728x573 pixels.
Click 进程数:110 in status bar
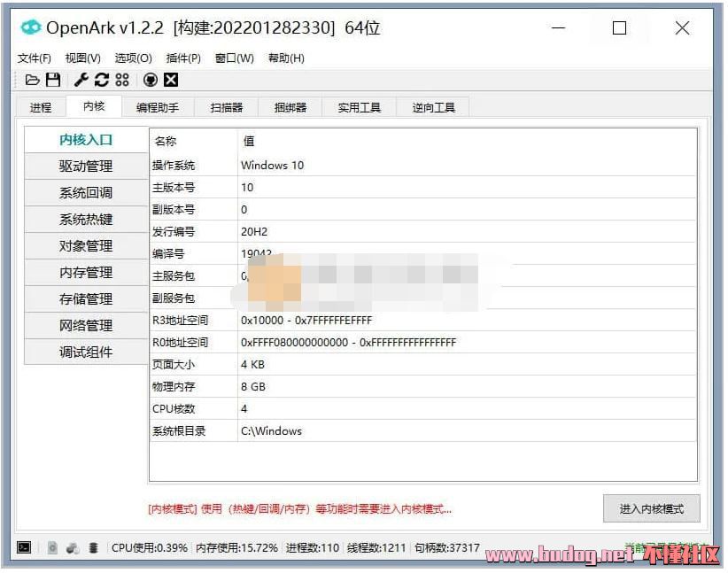[313, 548]
